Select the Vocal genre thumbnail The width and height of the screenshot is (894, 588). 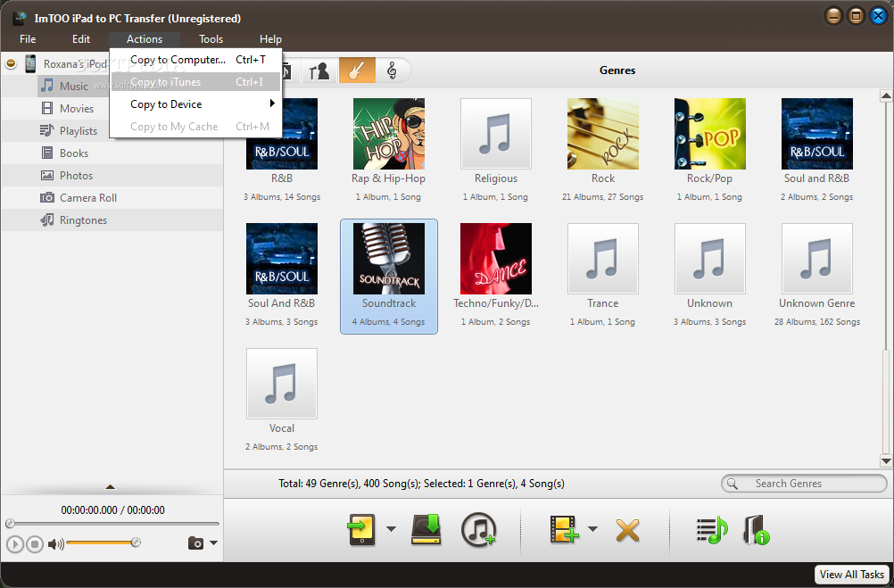click(282, 384)
